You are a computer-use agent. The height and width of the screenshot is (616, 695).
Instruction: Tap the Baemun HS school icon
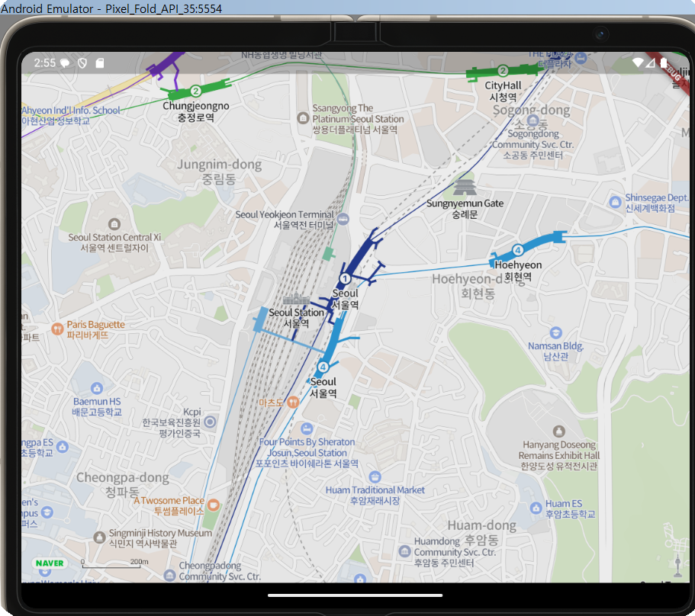point(97,388)
